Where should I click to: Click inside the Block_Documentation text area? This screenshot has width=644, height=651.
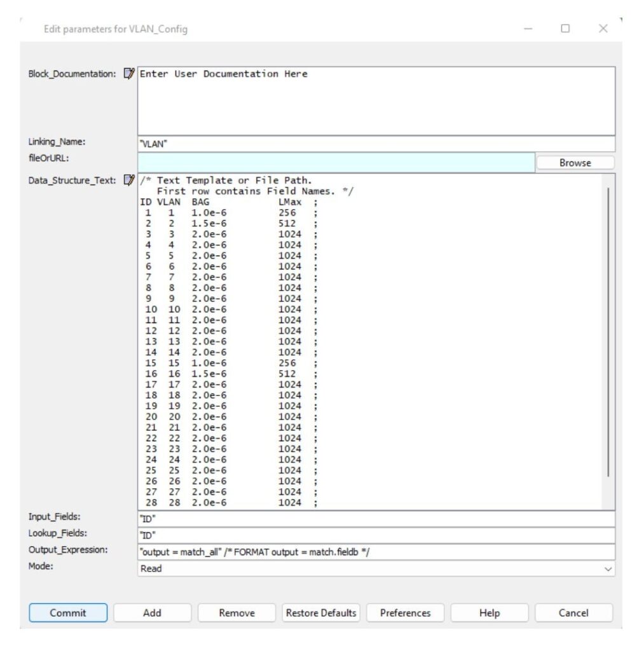click(376, 100)
